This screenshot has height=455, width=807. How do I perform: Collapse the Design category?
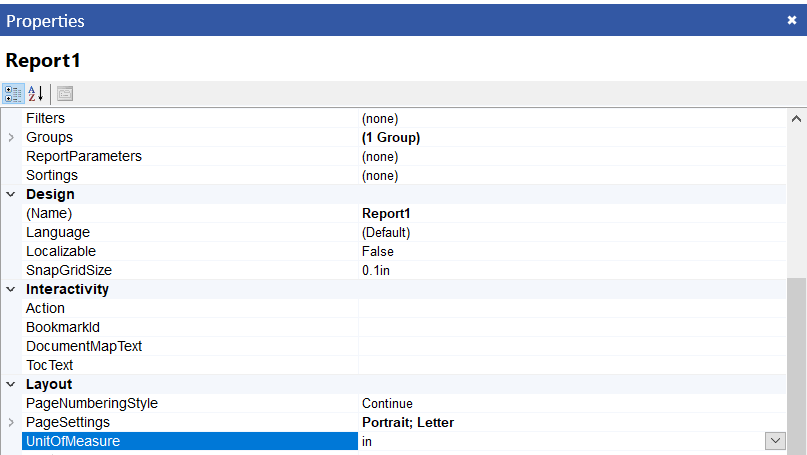click(11, 195)
